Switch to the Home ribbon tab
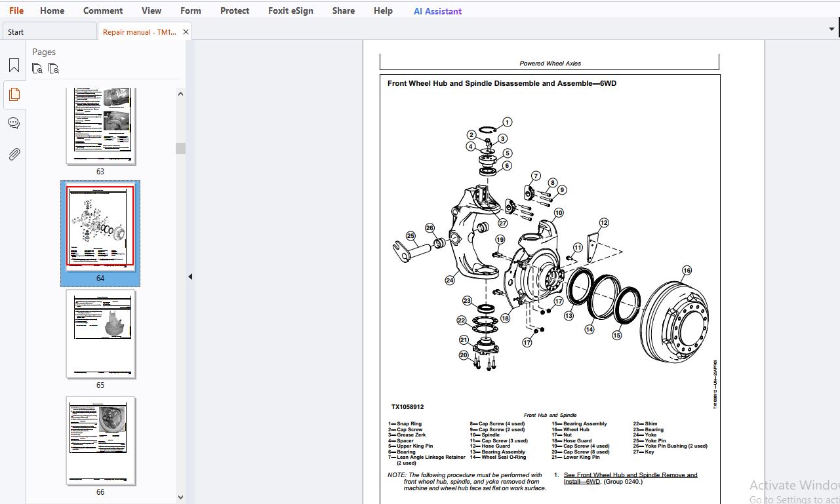The width and height of the screenshot is (840, 504). tap(52, 10)
